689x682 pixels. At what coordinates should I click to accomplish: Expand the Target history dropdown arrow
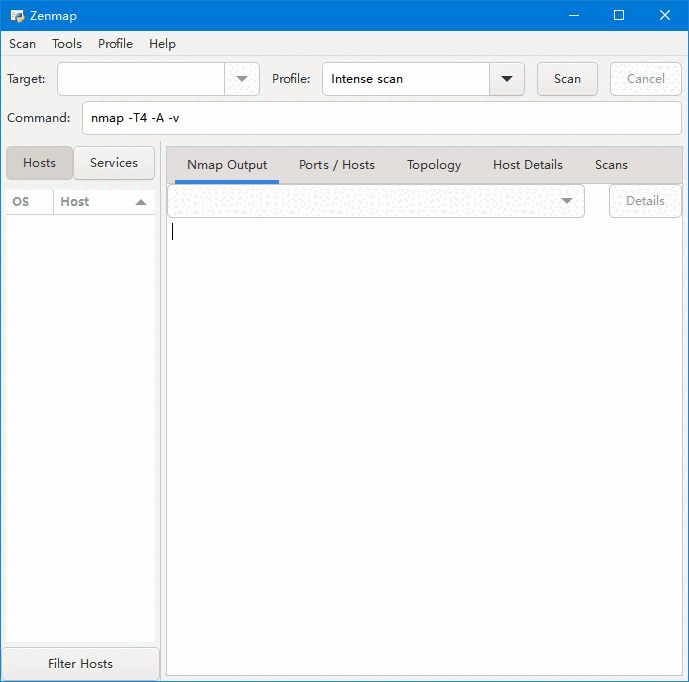[242, 79]
